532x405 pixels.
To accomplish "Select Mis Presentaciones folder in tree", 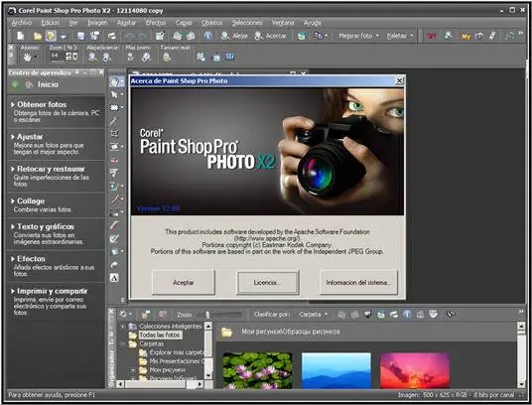I will pyautogui.click(x=177, y=361).
